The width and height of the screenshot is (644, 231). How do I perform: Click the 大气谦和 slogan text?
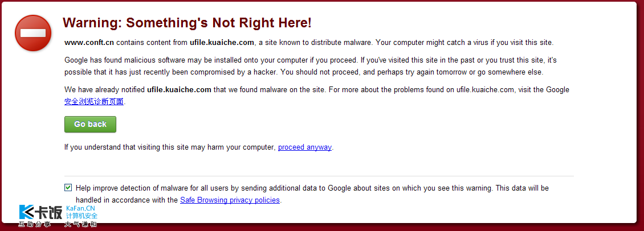pos(80,224)
